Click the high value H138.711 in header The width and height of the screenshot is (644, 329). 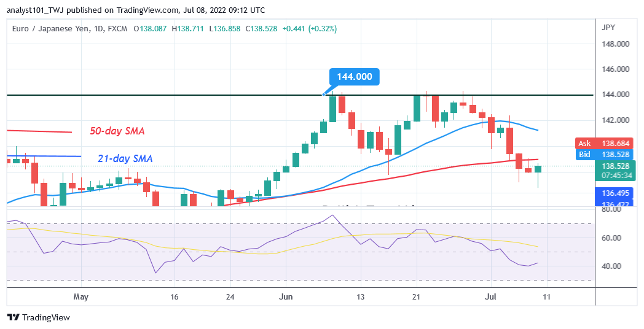[x=187, y=29]
